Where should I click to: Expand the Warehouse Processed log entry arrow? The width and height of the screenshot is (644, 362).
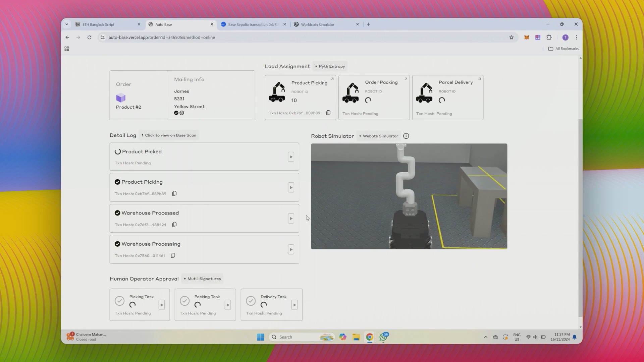tap(291, 219)
